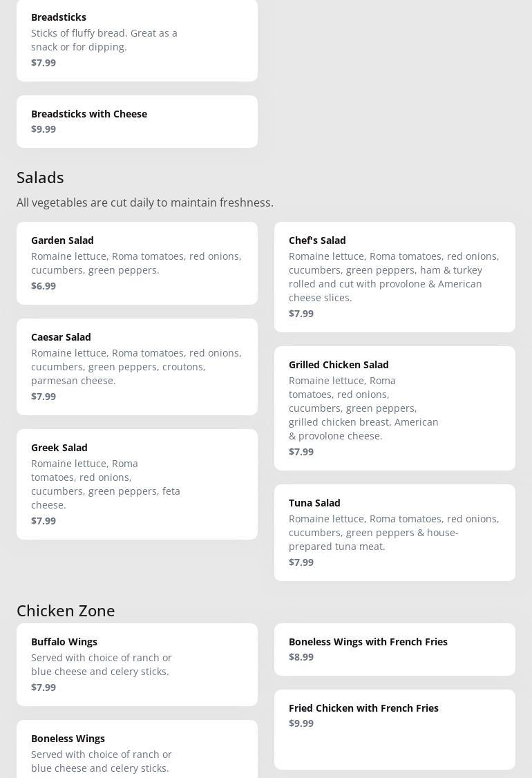
Task: Click the Chef's Salad ingredients description
Action: point(394,277)
